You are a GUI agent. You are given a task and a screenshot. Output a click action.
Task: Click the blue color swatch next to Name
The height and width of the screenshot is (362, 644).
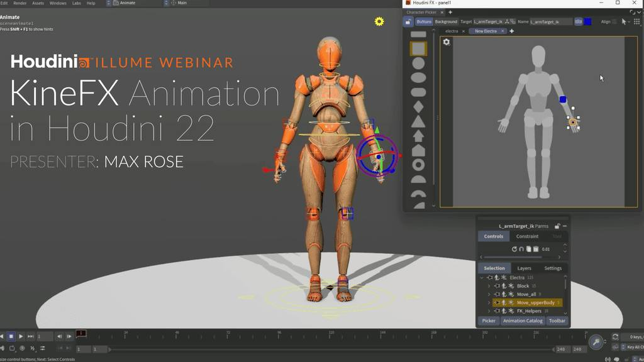(588, 22)
